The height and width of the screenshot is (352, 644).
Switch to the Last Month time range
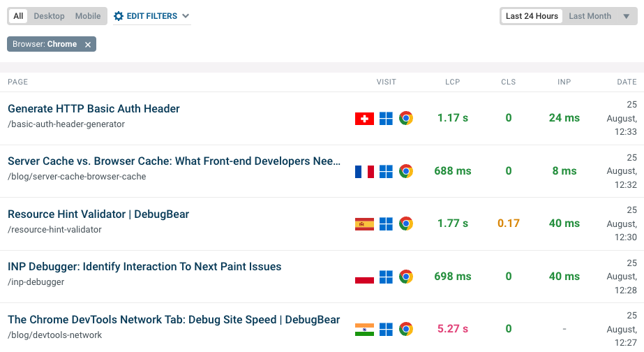[x=590, y=16]
